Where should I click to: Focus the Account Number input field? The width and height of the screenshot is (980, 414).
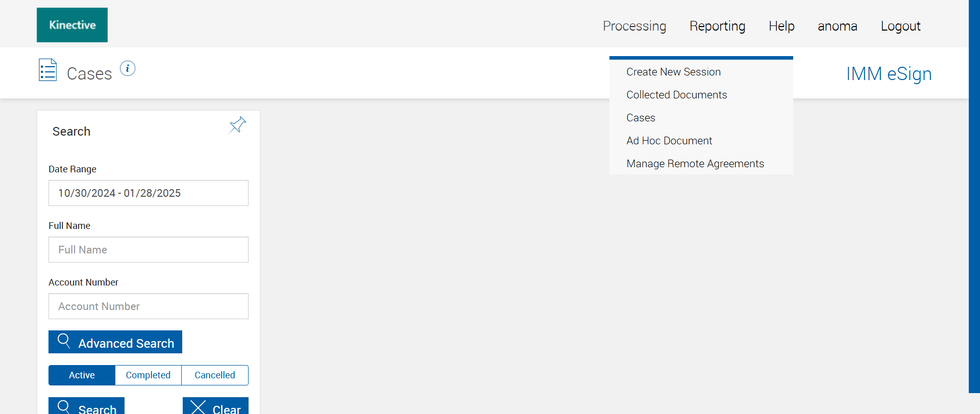coord(149,306)
